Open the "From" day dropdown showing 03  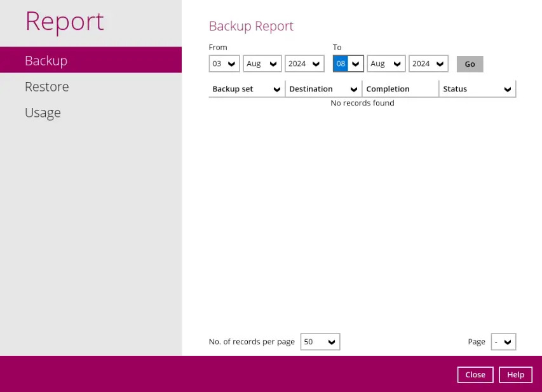pos(224,64)
